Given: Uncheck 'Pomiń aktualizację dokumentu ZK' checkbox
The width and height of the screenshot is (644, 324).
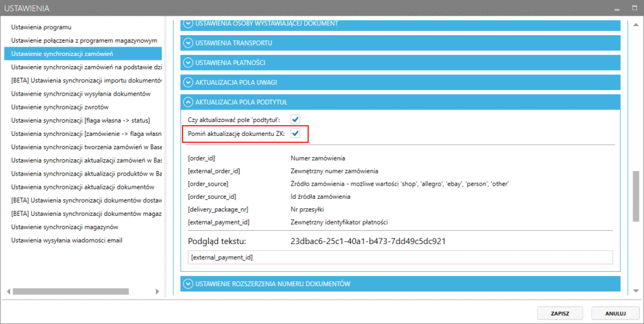Looking at the screenshot, I should pyautogui.click(x=295, y=133).
